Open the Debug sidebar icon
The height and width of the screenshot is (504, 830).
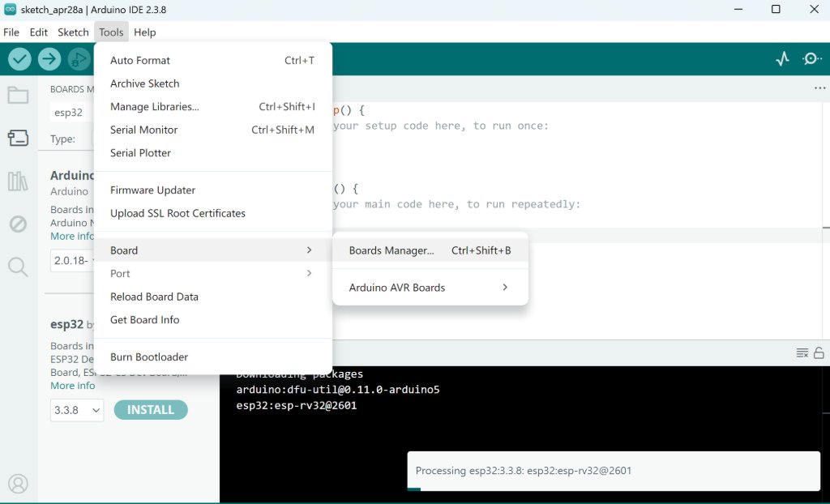(x=18, y=224)
